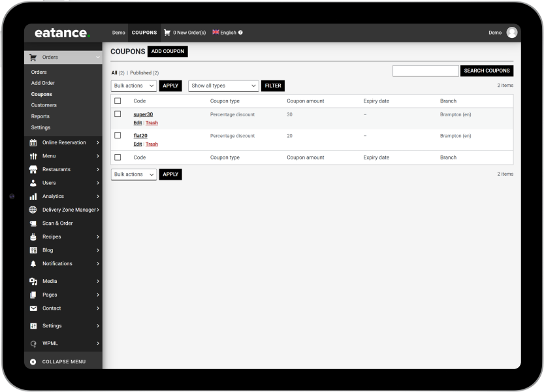Click the Add Coupon button
This screenshot has width=544, height=392.
coord(168,52)
